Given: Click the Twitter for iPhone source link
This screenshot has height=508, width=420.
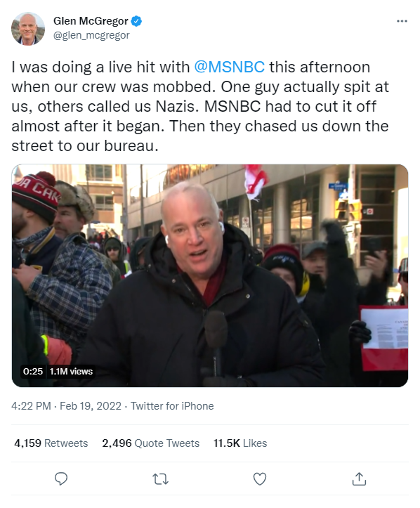Looking at the screenshot, I should coord(172,406).
